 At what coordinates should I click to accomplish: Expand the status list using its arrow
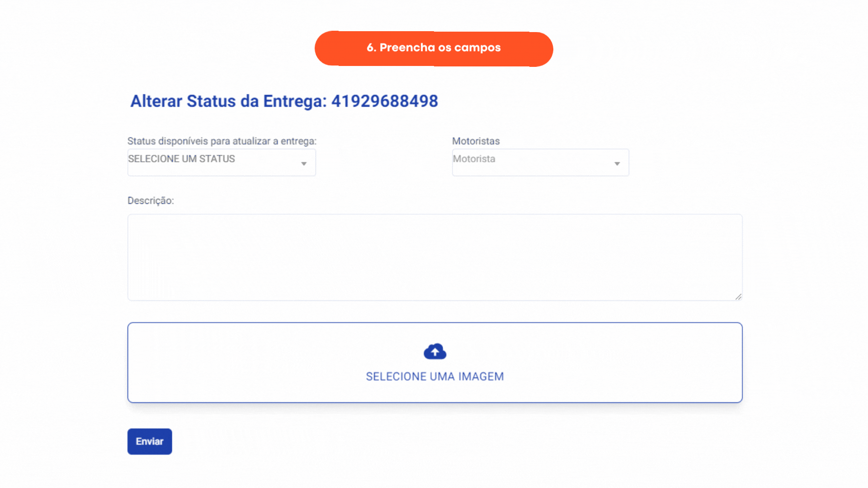pyautogui.click(x=304, y=164)
